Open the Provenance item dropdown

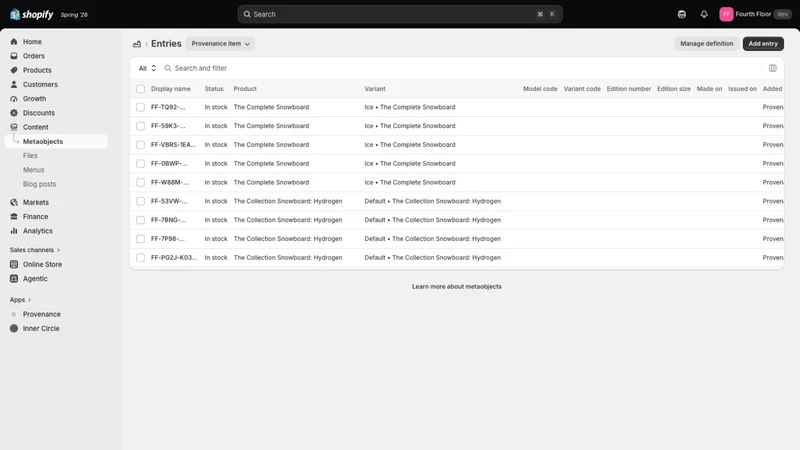(x=220, y=44)
